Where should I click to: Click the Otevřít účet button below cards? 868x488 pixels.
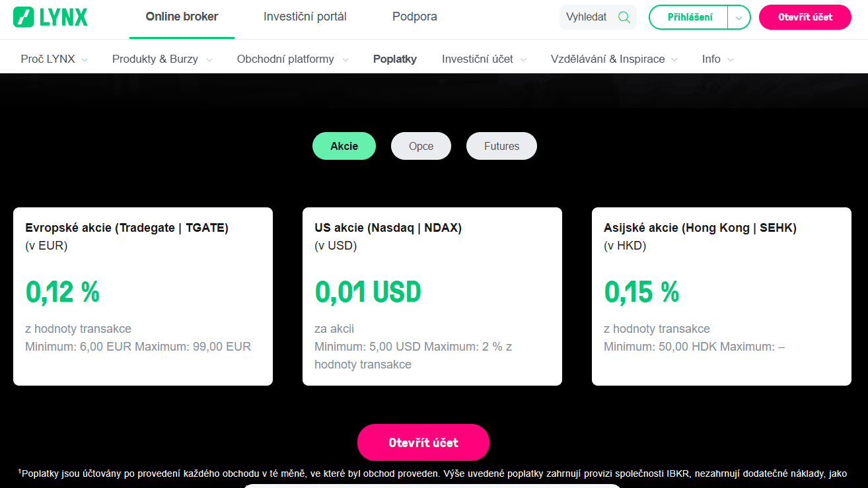(423, 442)
